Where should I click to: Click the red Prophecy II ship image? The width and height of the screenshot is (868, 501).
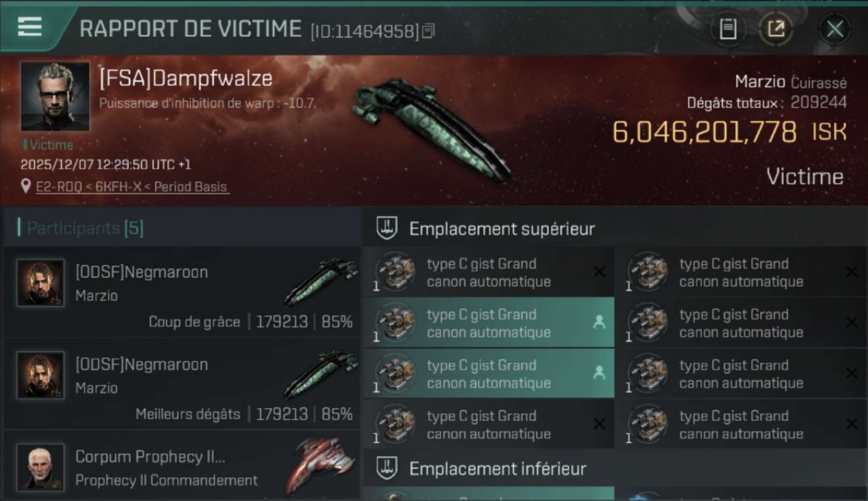[x=322, y=465]
